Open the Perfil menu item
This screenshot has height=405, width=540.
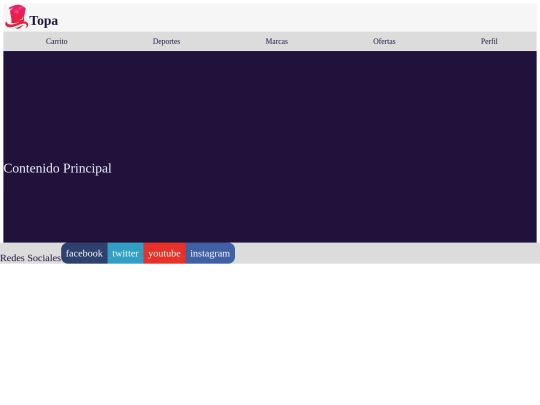pos(489,41)
